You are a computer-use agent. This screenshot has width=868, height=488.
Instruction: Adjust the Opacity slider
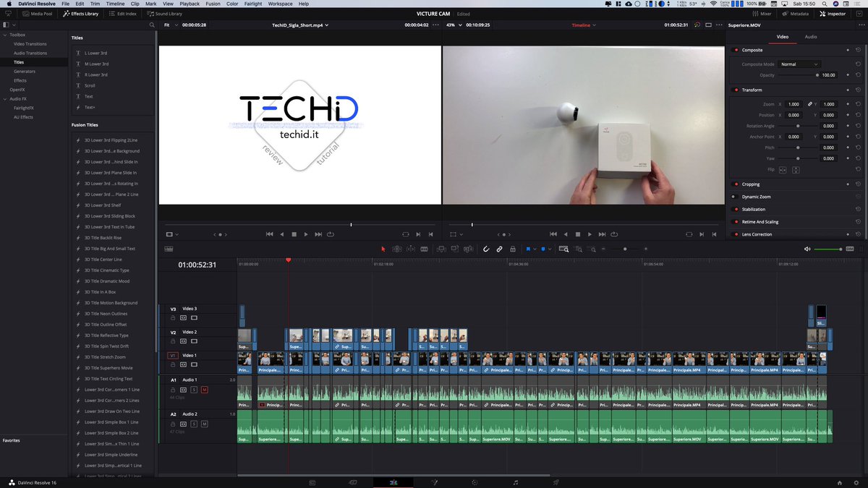point(799,75)
